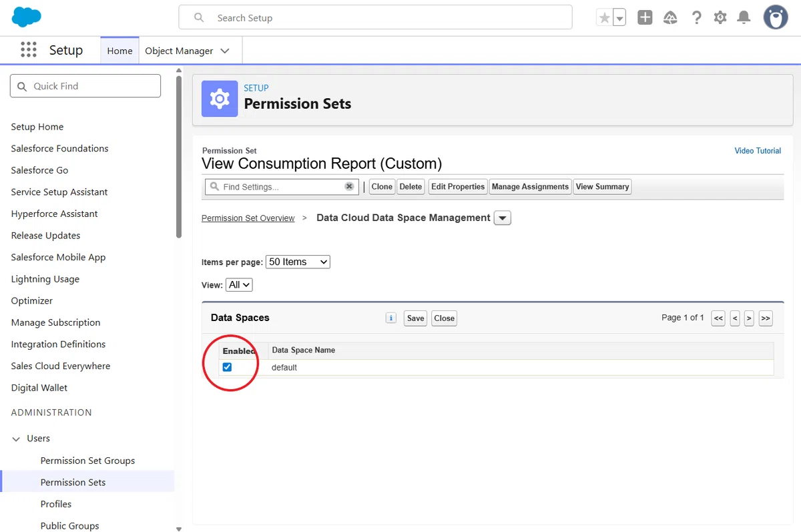Open the Video Tutorial link
801x532 pixels.
(758, 151)
